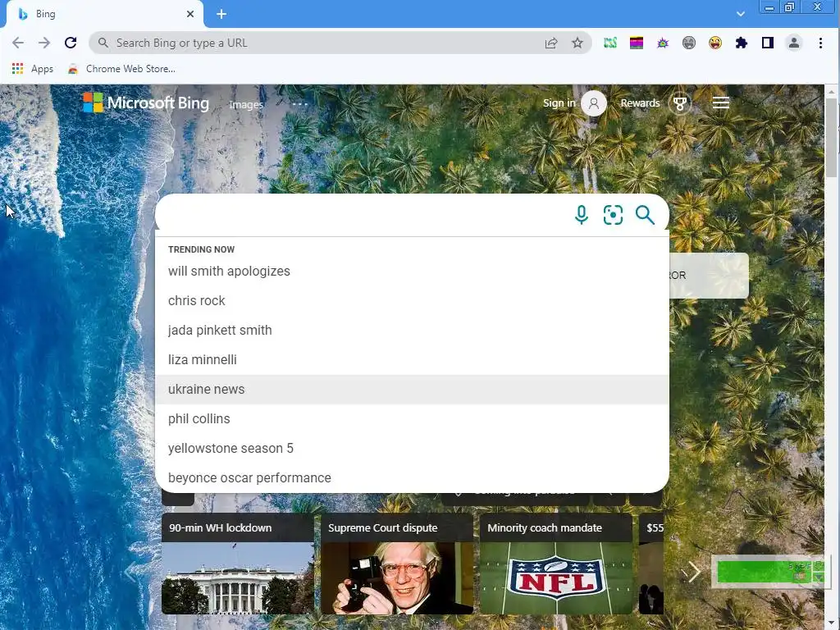
Task: Select suggestion 'phil collins'
Action: [412, 419]
